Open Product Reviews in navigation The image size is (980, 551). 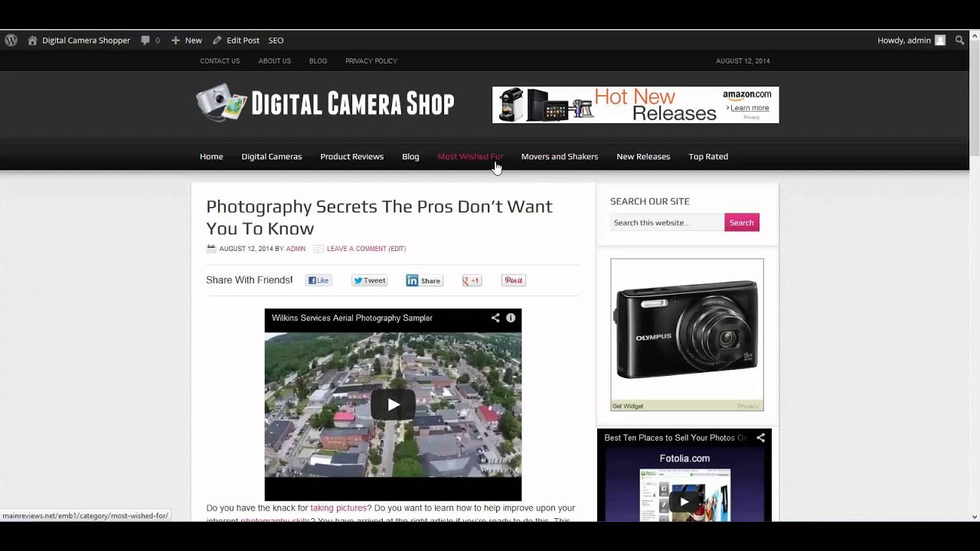pyautogui.click(x=352, y=157)
